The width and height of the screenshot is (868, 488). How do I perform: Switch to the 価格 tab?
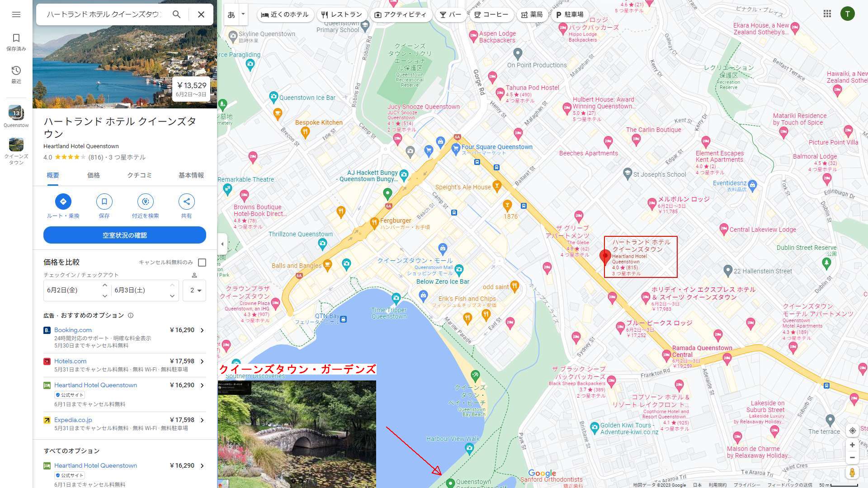[x=94, y=175]
